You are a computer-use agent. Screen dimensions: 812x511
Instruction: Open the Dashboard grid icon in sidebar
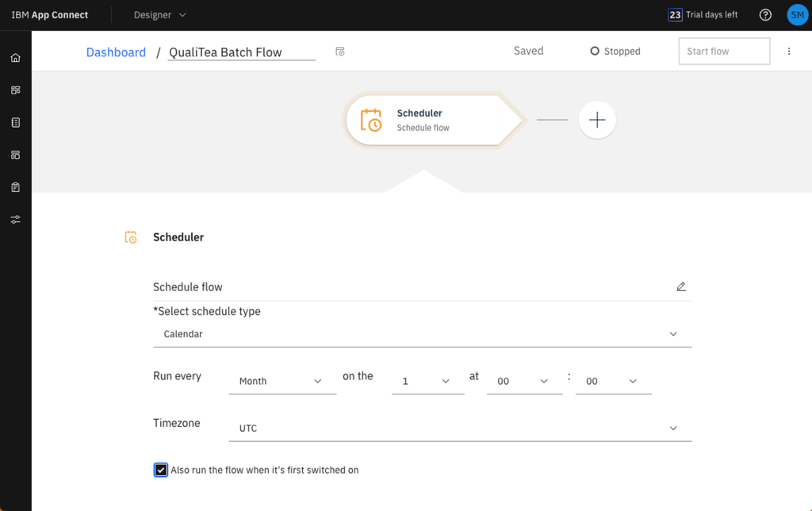pyautogui.click(x=14, y=90)
